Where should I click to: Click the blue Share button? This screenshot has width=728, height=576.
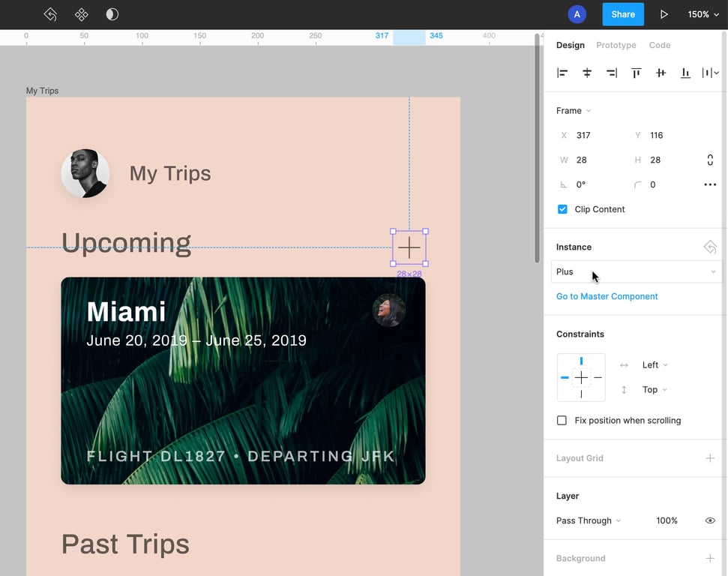pyautogui.click(x=622, y=14)
